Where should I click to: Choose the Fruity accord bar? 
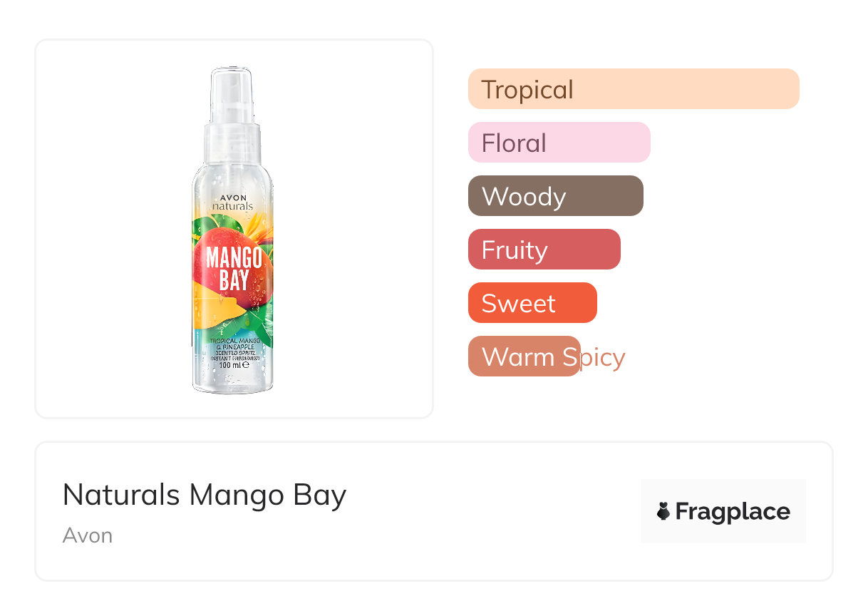[x=544, y=250]
